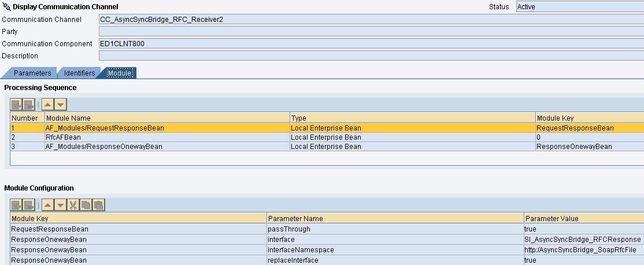Move parameter up in Module Configuration
644x265 pixels.
click(49, 205)
